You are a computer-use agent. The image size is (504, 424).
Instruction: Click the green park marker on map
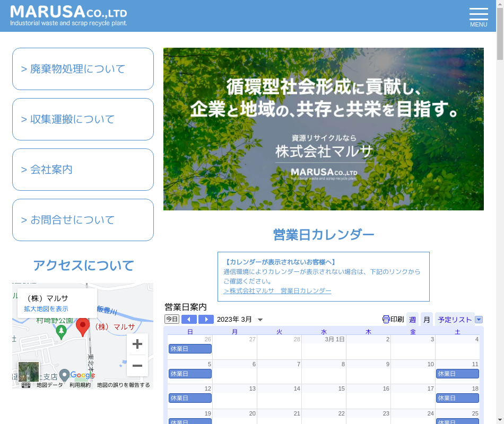(61, 332)
